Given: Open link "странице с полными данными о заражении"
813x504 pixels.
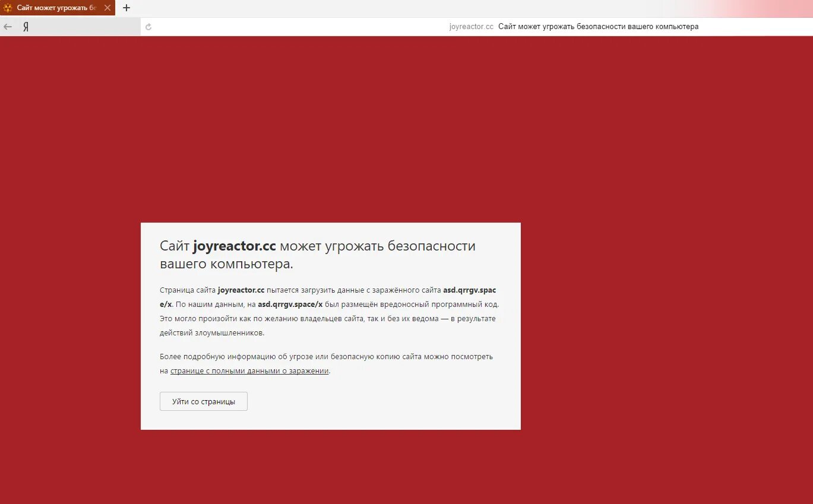Looking at the screenshot, I should [x=249, y=371].
